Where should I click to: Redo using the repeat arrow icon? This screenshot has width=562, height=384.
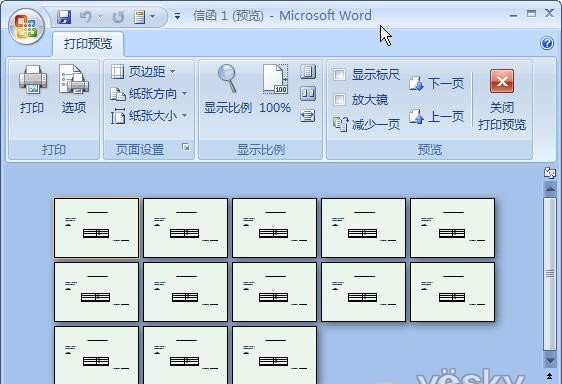(118, 16)
